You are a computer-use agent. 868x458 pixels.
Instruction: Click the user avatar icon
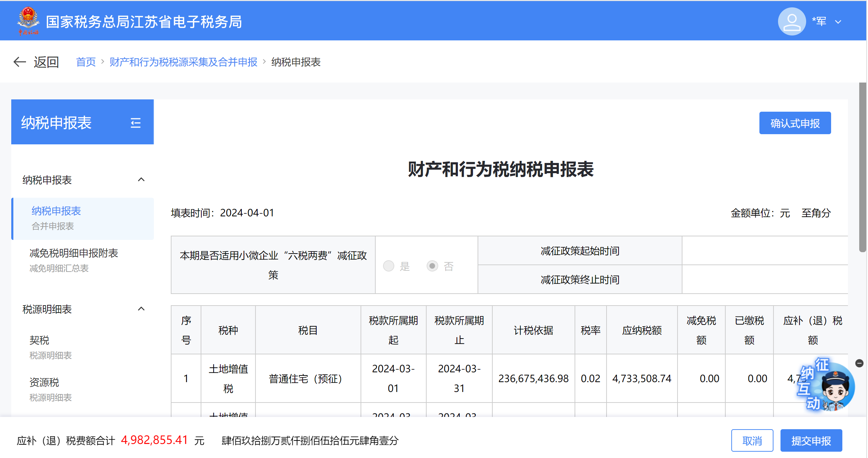(x=791, y=21)
